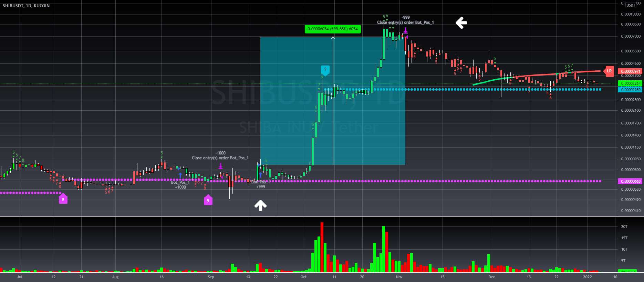
Task: Click the Close entry(s) order label below -999
Action: coord(405,22)
